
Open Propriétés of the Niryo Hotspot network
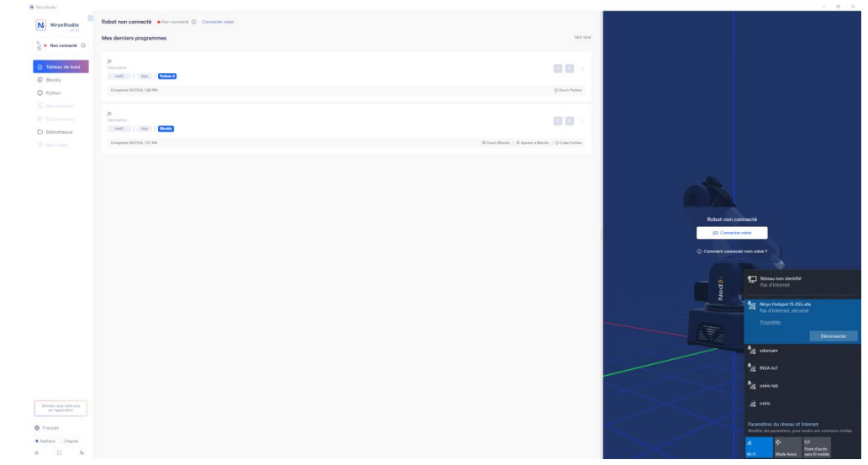pos(771,323)
